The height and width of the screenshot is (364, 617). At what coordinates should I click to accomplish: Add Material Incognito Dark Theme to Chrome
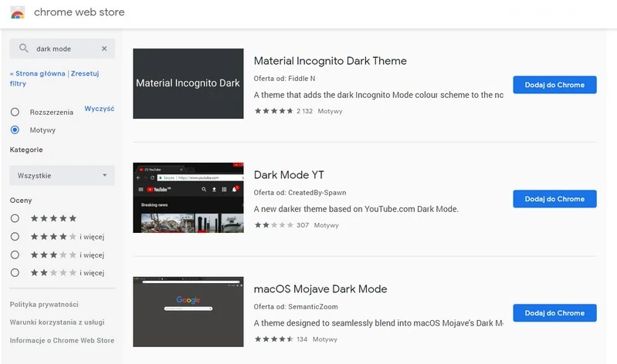click(554, 85)
